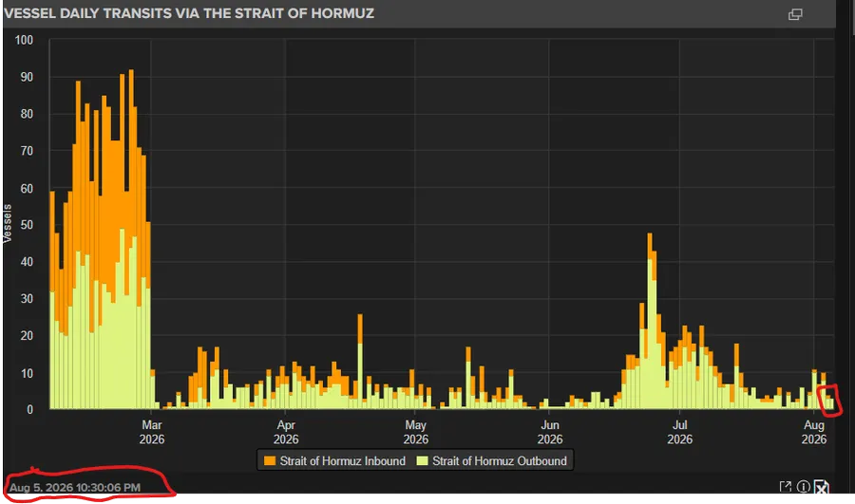Click the Aug 5, 2026 10:30:06 PM timestamp

pyautogui.click(x=75, y=487)
